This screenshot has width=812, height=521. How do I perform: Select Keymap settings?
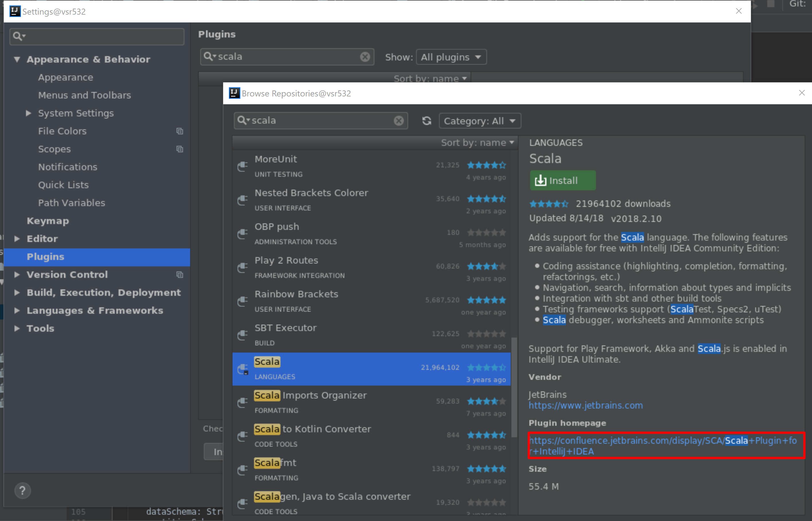tap(48, 221)
